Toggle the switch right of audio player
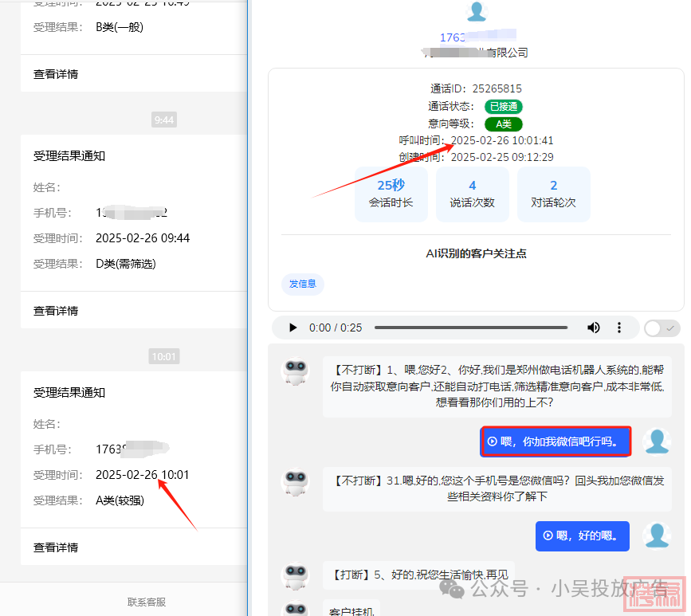 (661, 328)
